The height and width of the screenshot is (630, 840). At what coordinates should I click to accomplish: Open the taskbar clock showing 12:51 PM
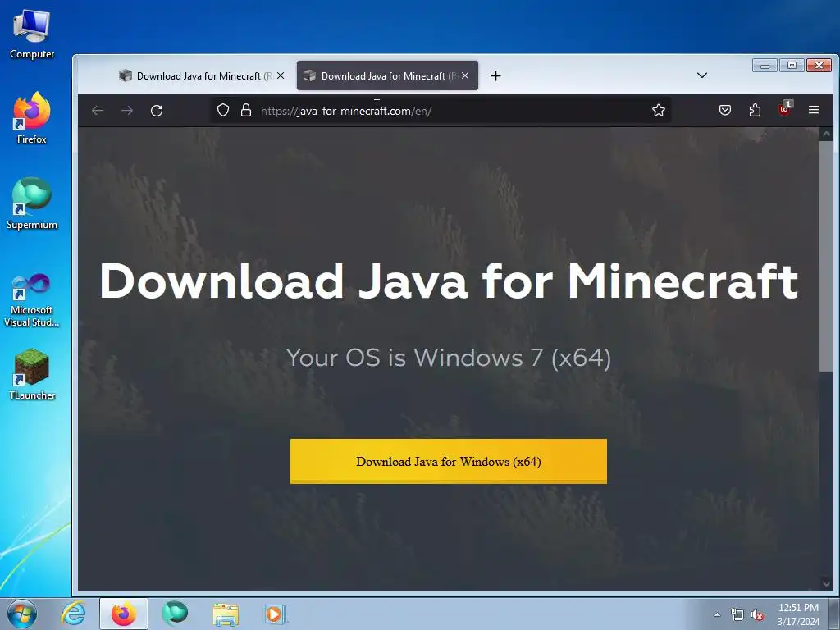(x=798, y=614)
